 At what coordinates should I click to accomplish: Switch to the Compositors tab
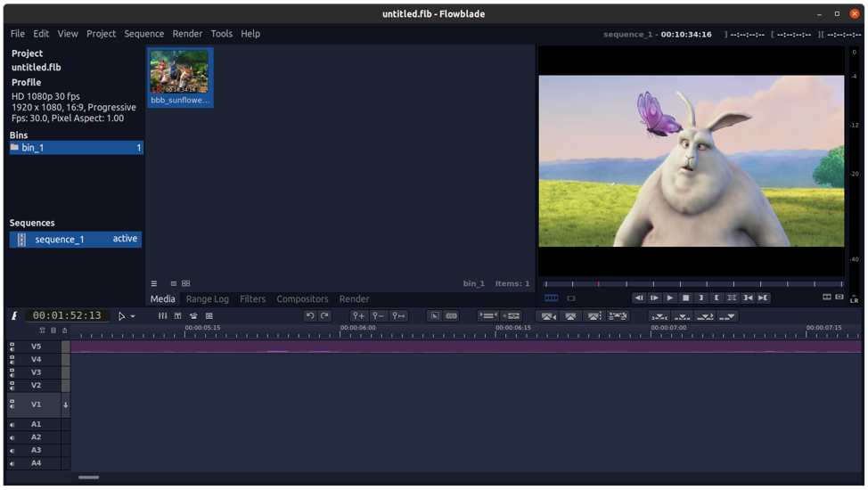pyautogui.click(x=302, y=299)
